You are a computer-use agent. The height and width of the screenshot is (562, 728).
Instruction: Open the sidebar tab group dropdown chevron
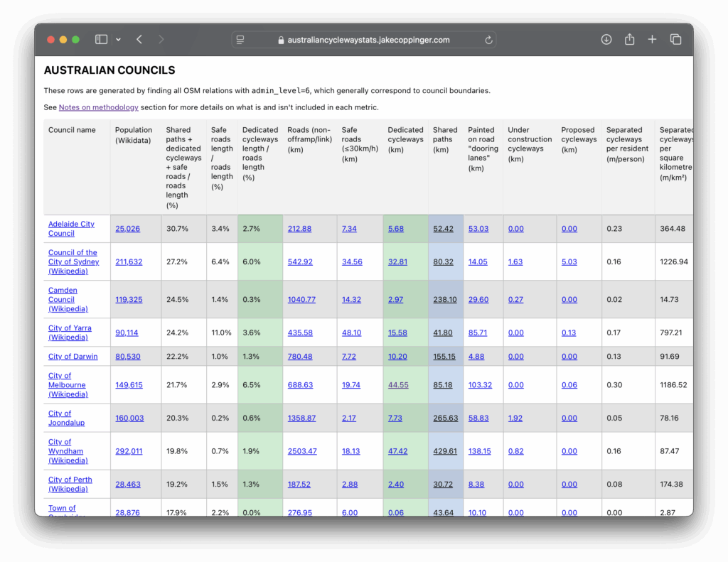118,40
